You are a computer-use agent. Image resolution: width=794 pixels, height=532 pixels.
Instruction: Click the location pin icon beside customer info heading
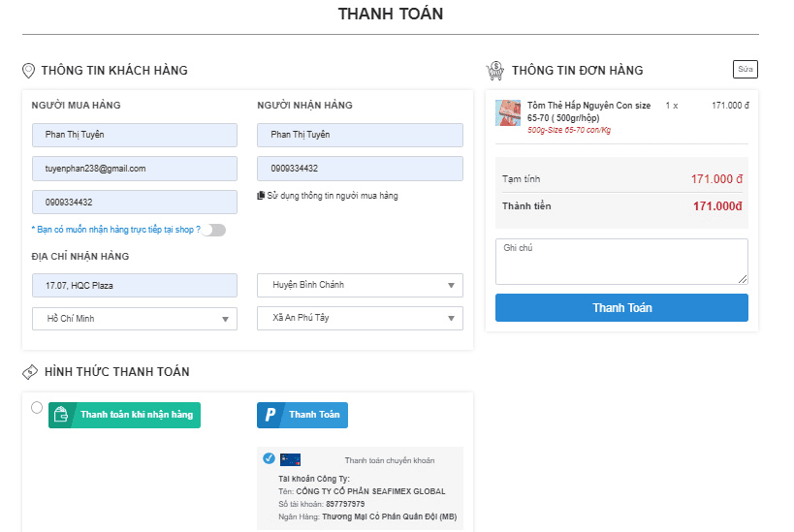(28, 70)
